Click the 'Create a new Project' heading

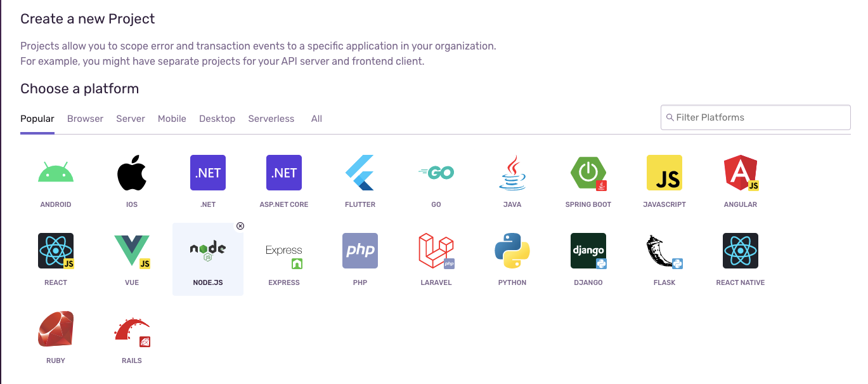pyautogui.click(x=87, y=18)
